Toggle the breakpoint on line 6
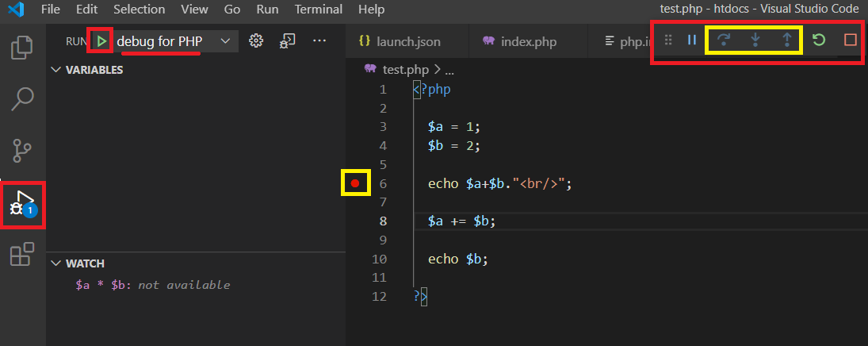 [x=355, y=183]
